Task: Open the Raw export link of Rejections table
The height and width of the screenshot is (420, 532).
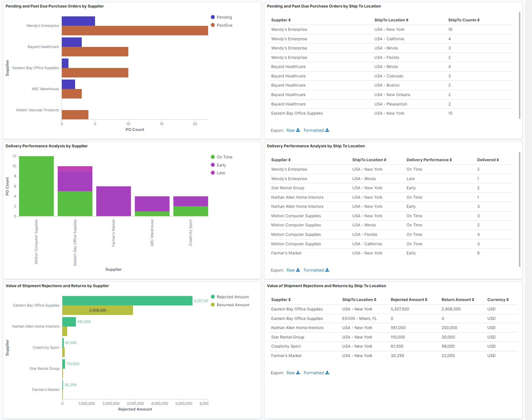Action: point(291,373)
